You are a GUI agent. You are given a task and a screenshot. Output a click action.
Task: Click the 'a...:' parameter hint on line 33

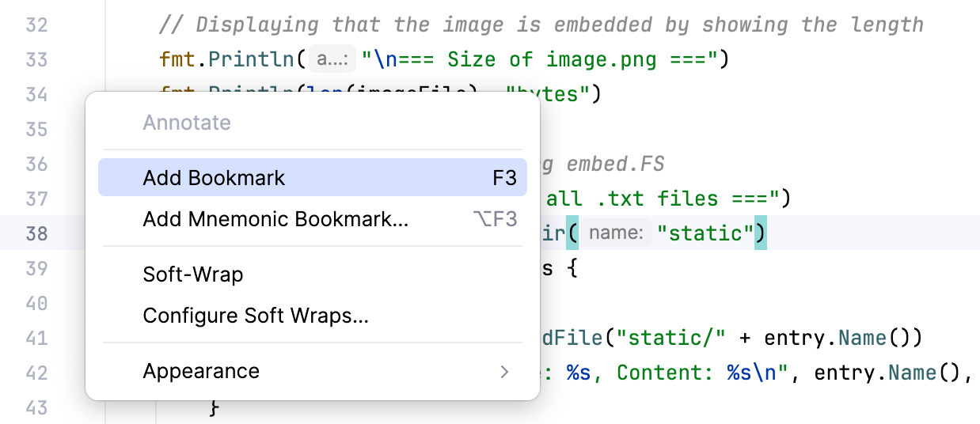332,59
